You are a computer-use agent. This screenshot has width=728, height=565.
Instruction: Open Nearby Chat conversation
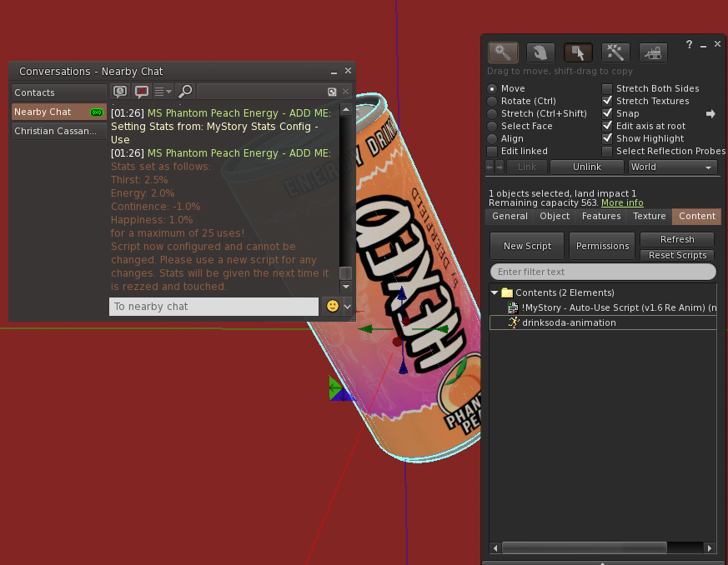point(59,112)
